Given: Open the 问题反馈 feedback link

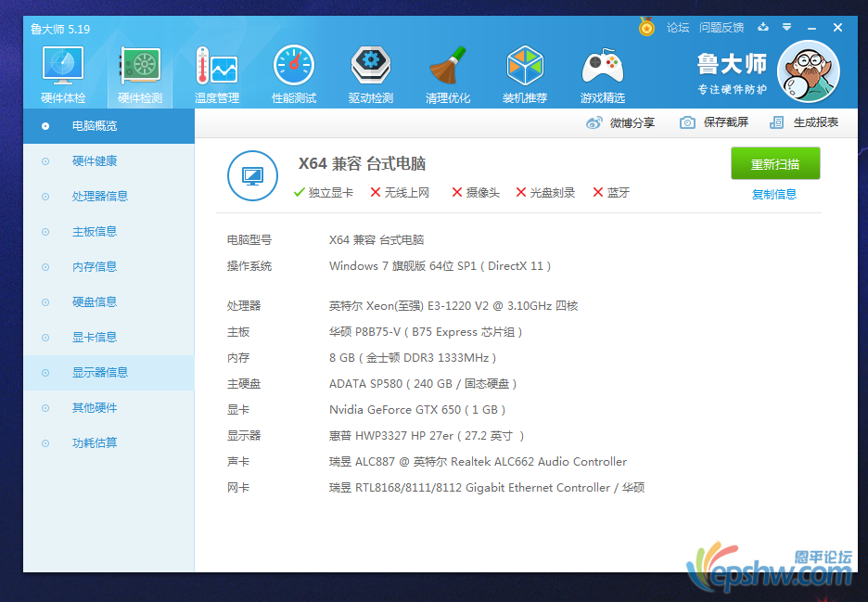Looking at the screenshot, I should pos(721,27).
